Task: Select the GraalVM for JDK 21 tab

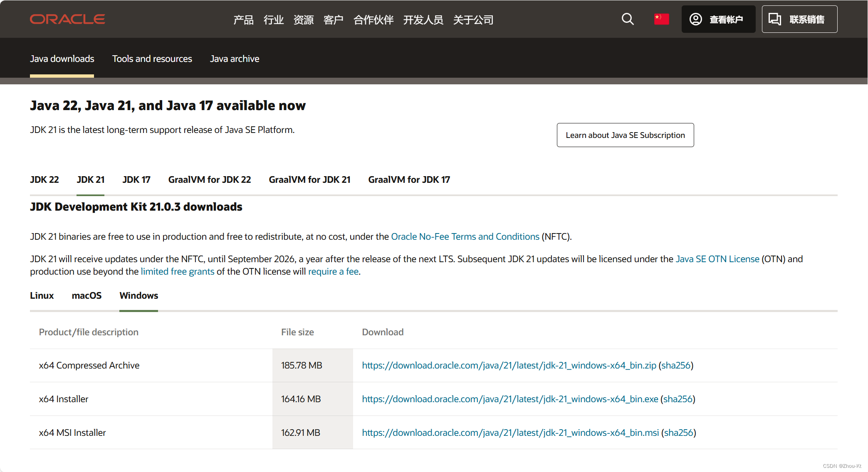Action: [x=309, y=179]
